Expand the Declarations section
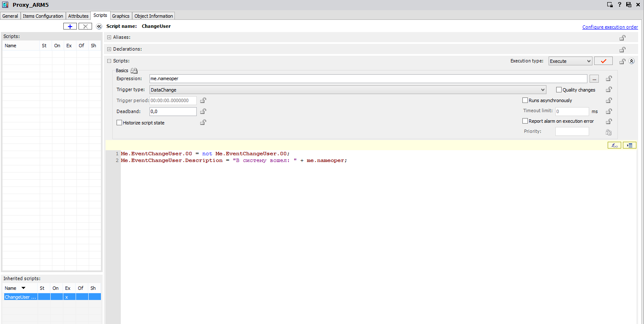 point(109,49)
